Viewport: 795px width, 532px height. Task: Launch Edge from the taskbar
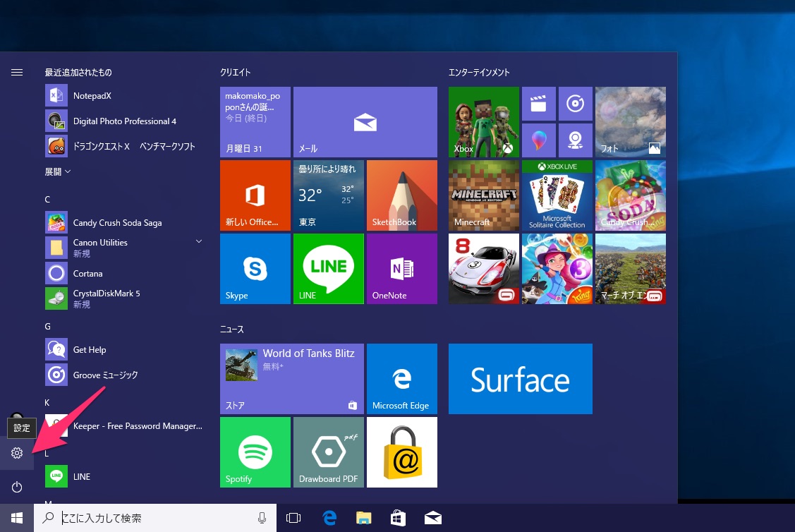(x=329, y=518)
